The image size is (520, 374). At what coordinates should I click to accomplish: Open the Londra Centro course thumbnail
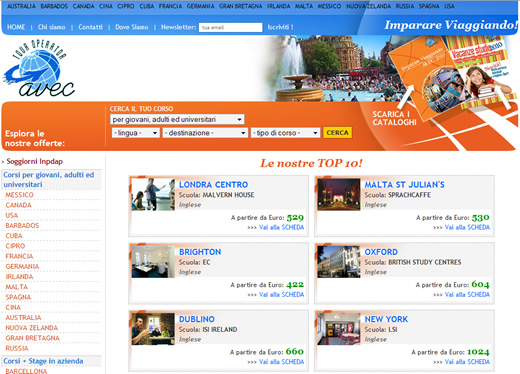153,194
